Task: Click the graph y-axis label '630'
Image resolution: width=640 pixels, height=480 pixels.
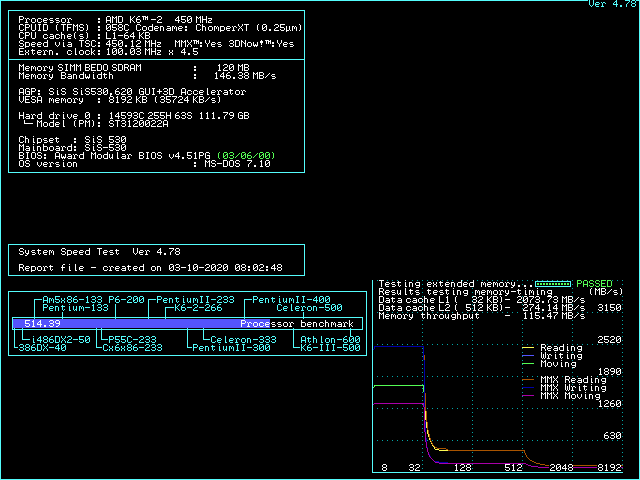Action: pos(612,436)
